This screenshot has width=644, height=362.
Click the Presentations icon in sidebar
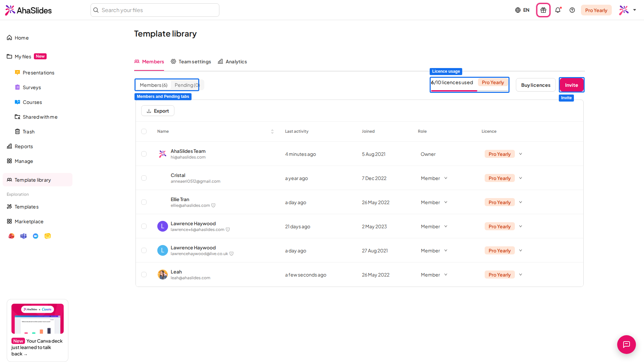point(17,72)
